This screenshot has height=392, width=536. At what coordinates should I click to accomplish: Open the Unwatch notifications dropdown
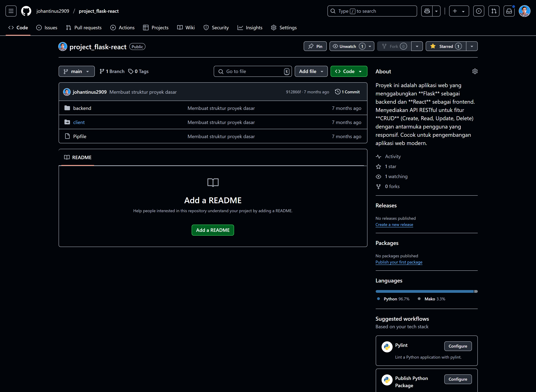click(352, 46)
